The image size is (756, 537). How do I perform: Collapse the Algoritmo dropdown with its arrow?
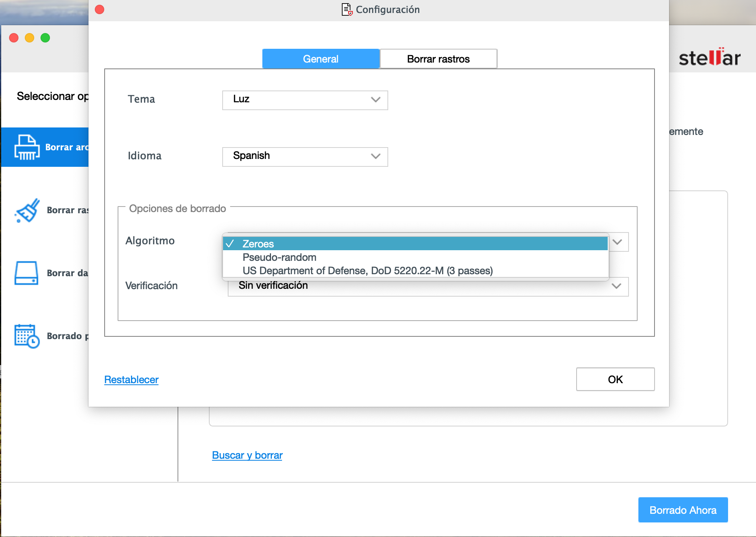[x=618, y=242]
